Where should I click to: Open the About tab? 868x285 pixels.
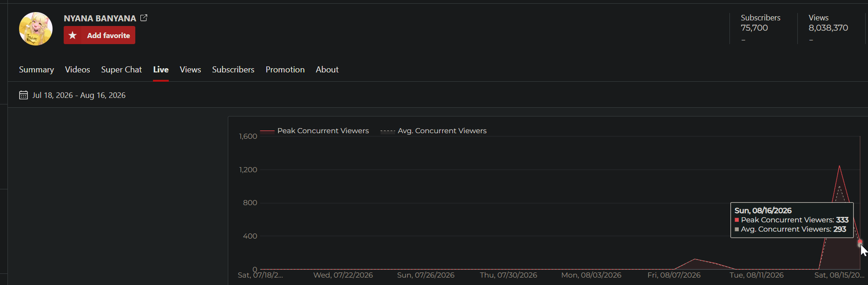pyautogui.click(x=327, y=70)
